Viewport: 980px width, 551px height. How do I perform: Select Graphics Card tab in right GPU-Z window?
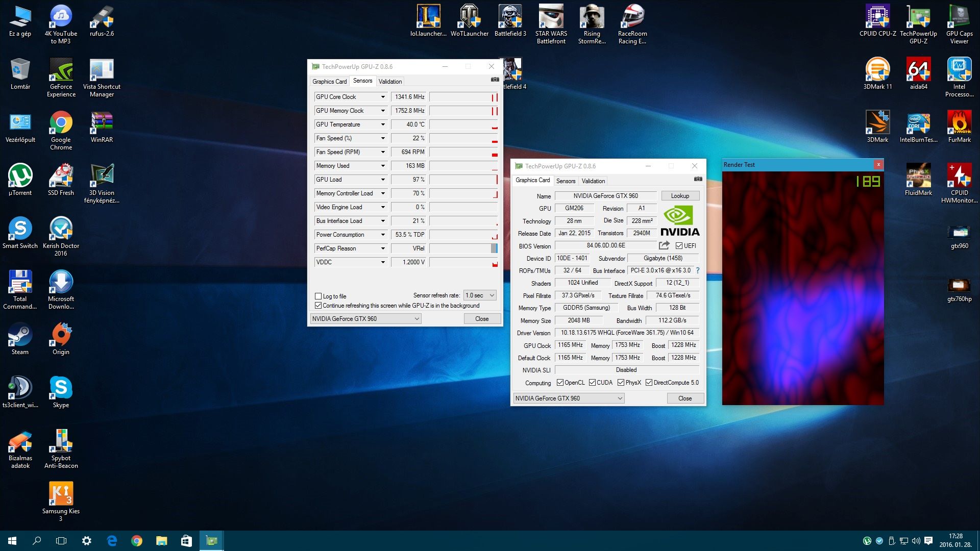pyautogui.click(x=532, y=180)
